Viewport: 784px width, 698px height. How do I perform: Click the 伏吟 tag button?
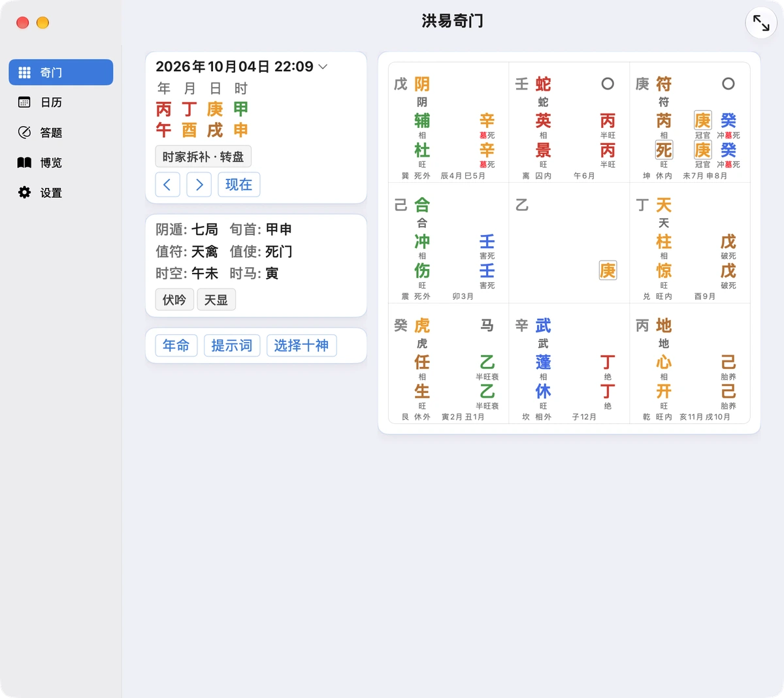pos(174,300)
